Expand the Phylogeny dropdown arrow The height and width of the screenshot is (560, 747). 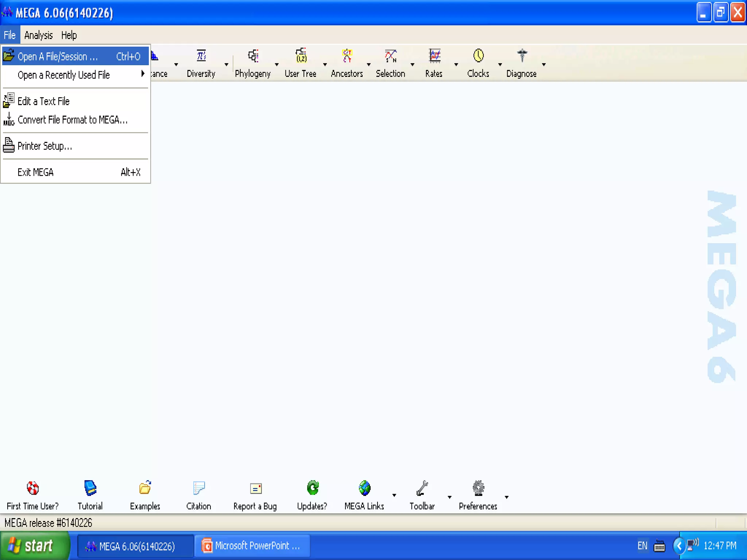(277, 65)
